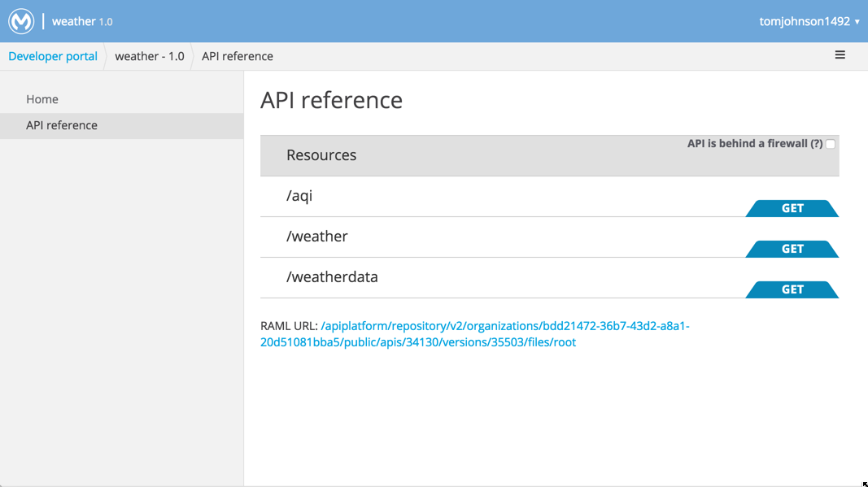Click the MuleSoft logo icon
868x487 pixels.
click(20, 20)
